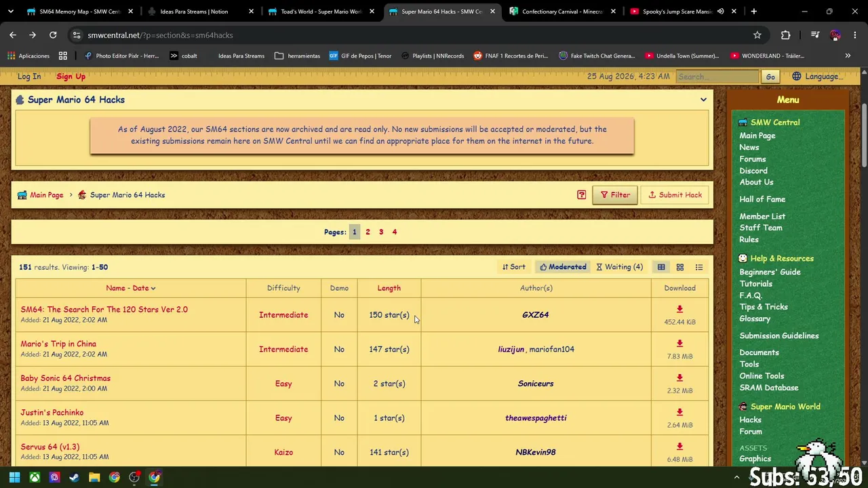Open the Chrome profile avatar
The height and width of the screenshot is (488, 868).
(x=835, y=35)
